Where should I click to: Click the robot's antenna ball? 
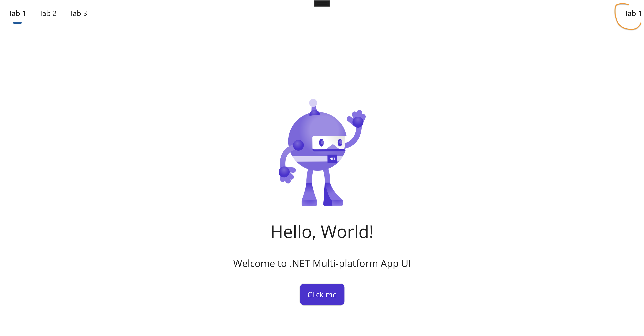[x=313, y=103]
